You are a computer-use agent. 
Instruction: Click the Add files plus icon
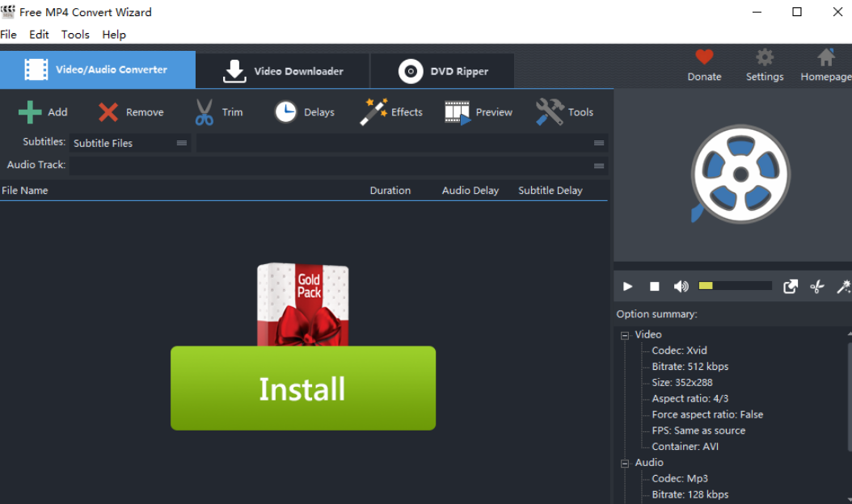click(x=30, y=112)
